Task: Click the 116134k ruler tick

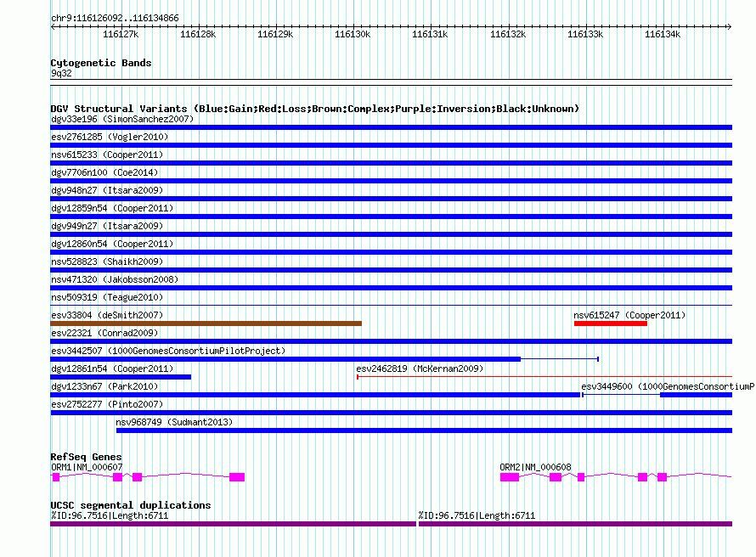Action: tap(663, 34)
